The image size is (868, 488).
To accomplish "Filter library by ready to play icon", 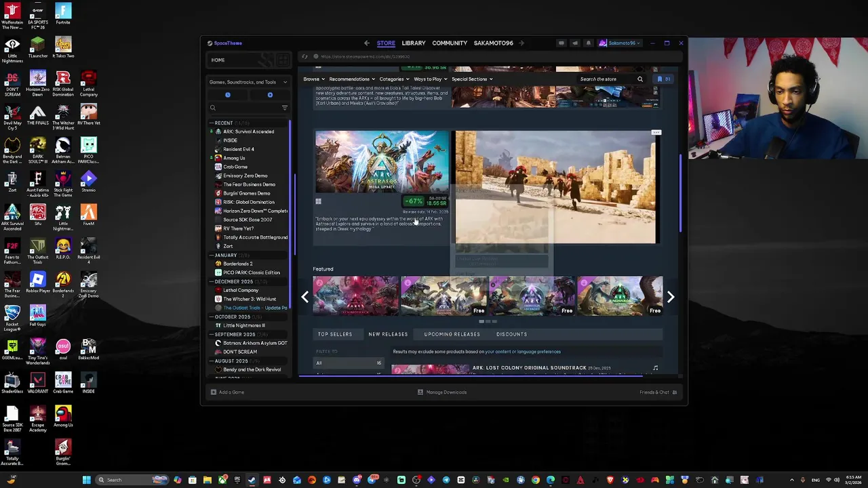I will (270, 95).
